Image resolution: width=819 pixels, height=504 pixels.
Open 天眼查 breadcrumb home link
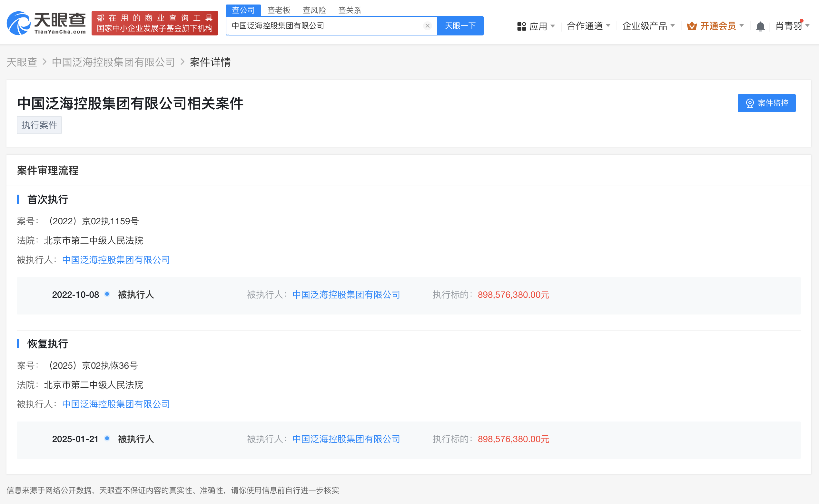(22, 62)
